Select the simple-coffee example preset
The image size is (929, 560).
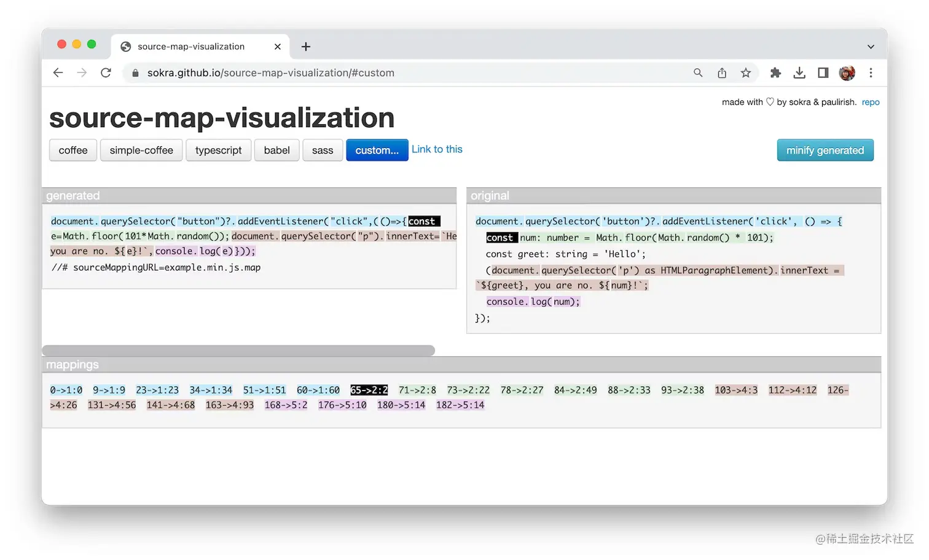coord(141,150)
